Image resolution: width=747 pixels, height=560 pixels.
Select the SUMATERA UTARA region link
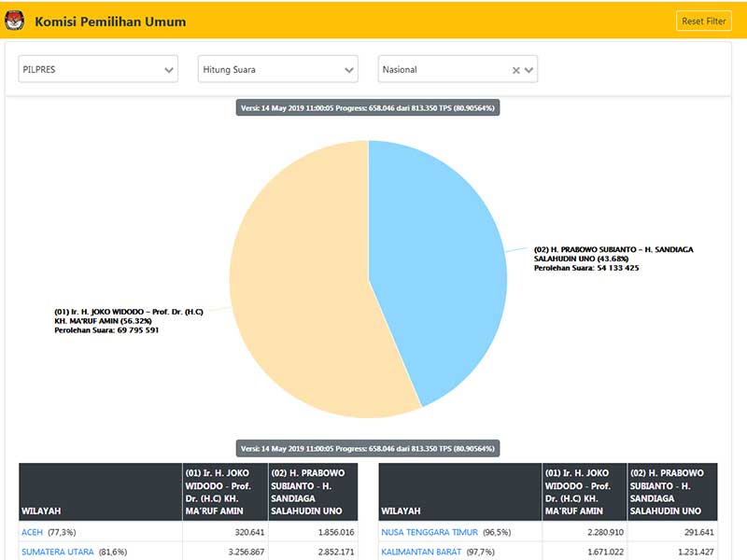click(57, 552)
